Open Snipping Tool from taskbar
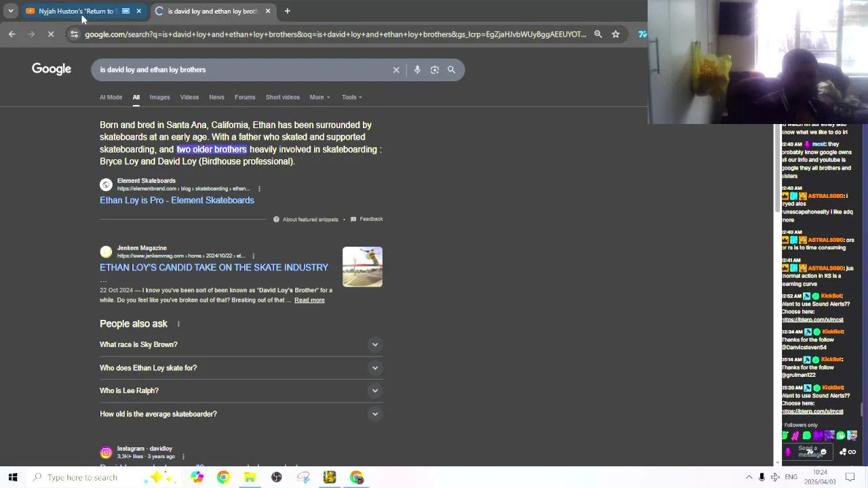This screenshot has width=868, height=488. pos(303,477)
